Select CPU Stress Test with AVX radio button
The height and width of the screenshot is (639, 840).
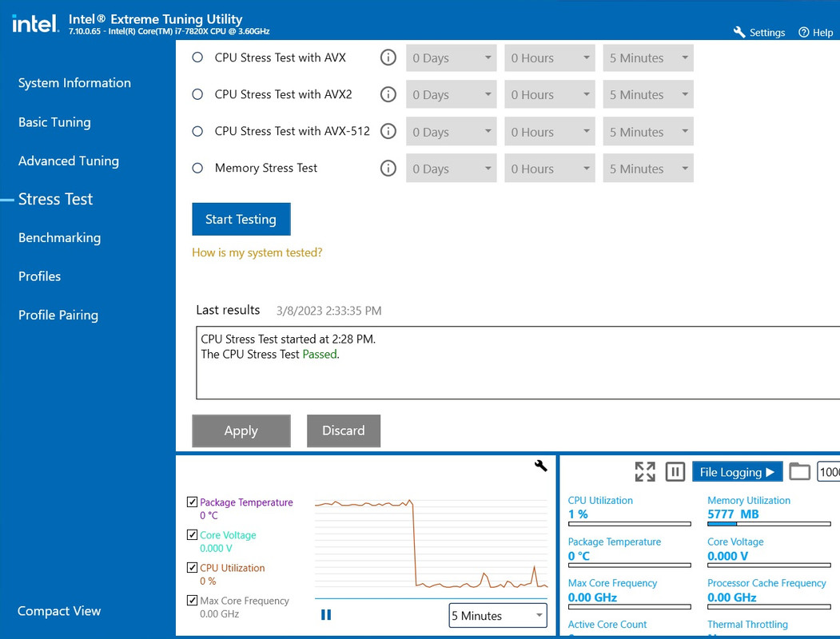(x=197, y=58)
